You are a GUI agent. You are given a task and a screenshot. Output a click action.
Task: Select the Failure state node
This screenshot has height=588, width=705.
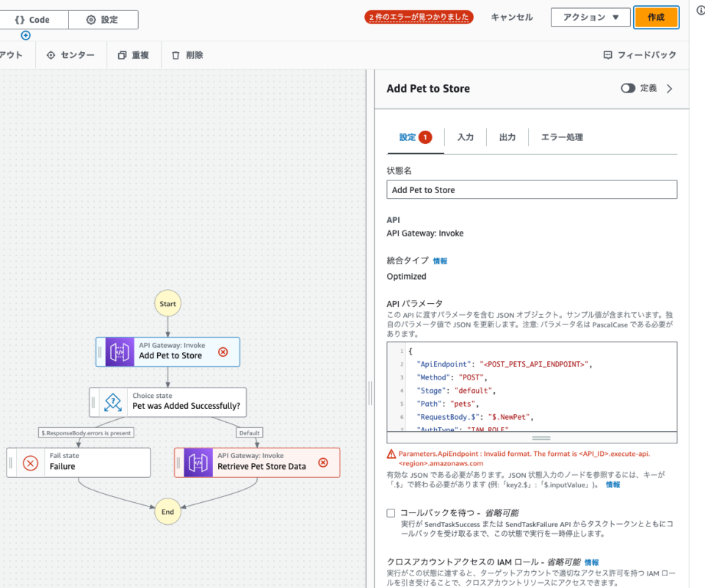click(x=79, y=462)
